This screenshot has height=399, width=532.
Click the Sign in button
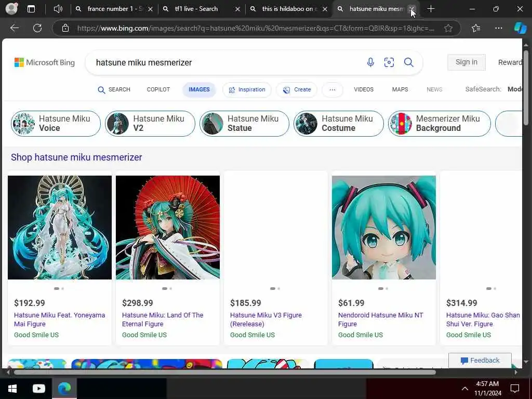[x=467, y=62]
